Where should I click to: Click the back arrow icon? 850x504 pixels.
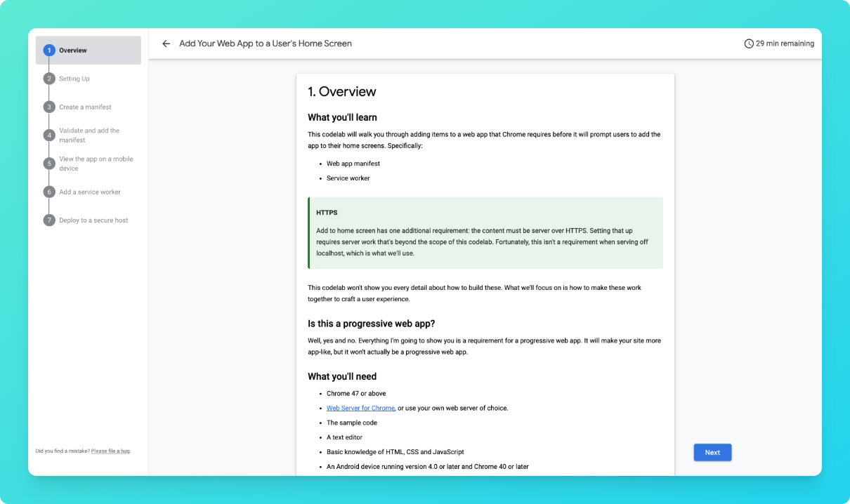[x=166, y=44]
